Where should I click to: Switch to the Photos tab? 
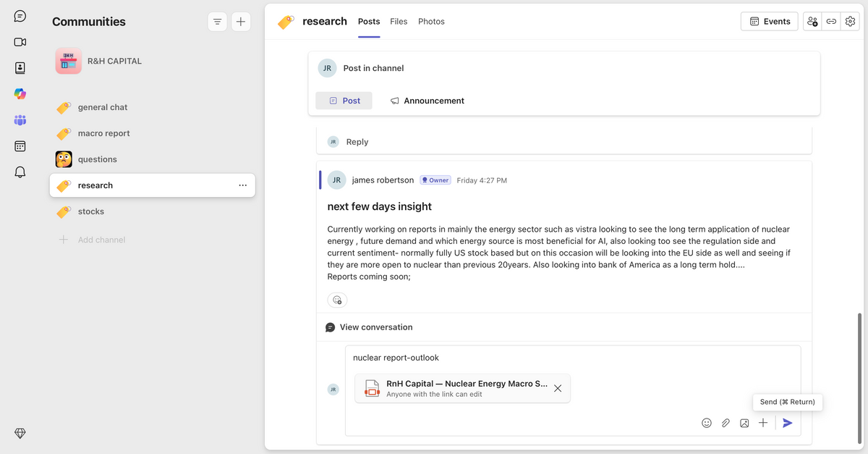(x=431, y=22)
